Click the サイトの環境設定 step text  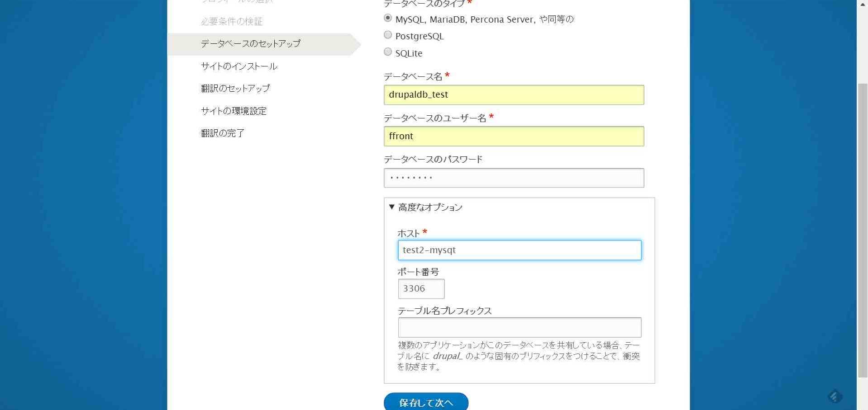click(x=234, y=111)
